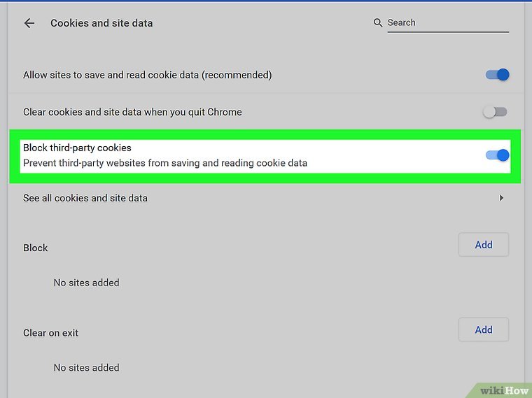Click the Clear on exit heading
The height and width of the screenshot is (398, 532).
(50, 333)
